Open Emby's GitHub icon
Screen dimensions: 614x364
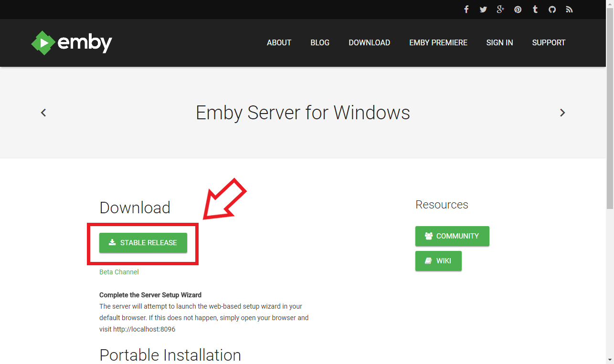(x=552, y=10)
